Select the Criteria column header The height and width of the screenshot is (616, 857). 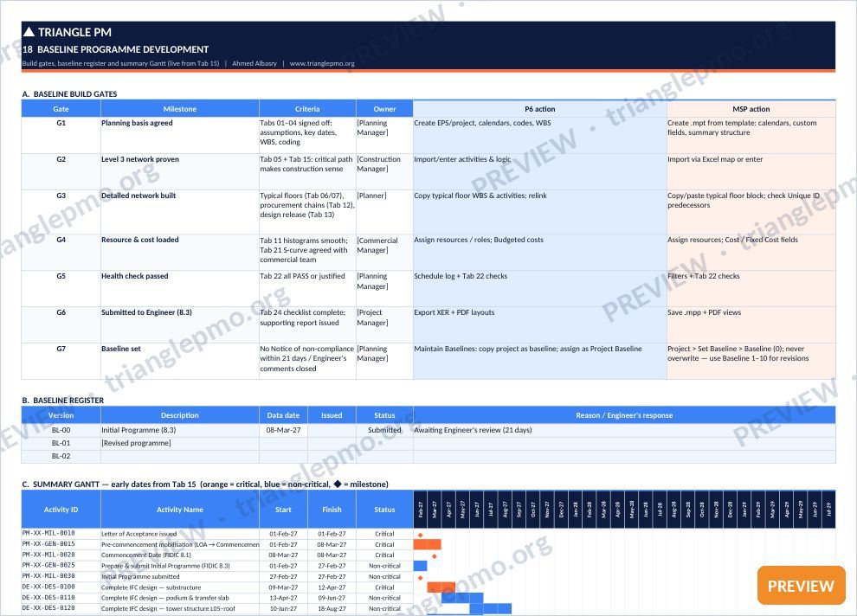pyautogui.click(x=307, y=109)
